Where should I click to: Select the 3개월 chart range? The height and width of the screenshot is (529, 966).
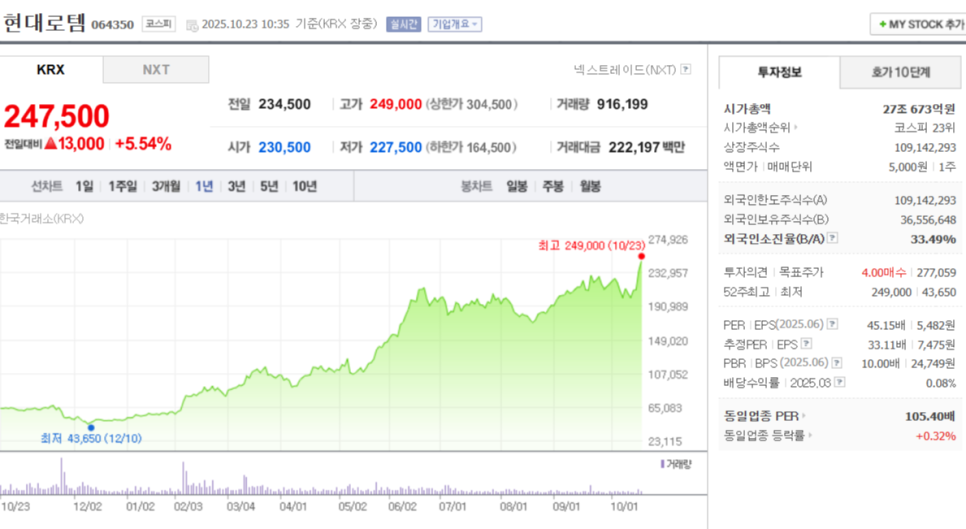tap(166, 186)
